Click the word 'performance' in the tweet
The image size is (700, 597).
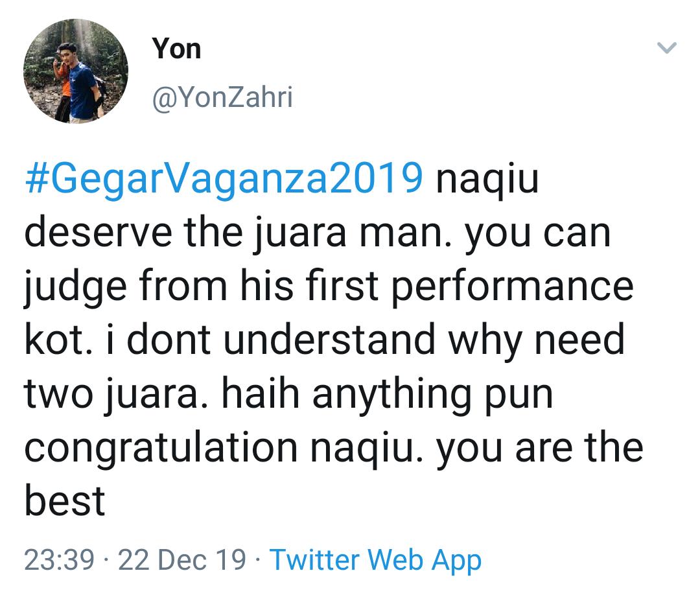[x=513, y=287]
